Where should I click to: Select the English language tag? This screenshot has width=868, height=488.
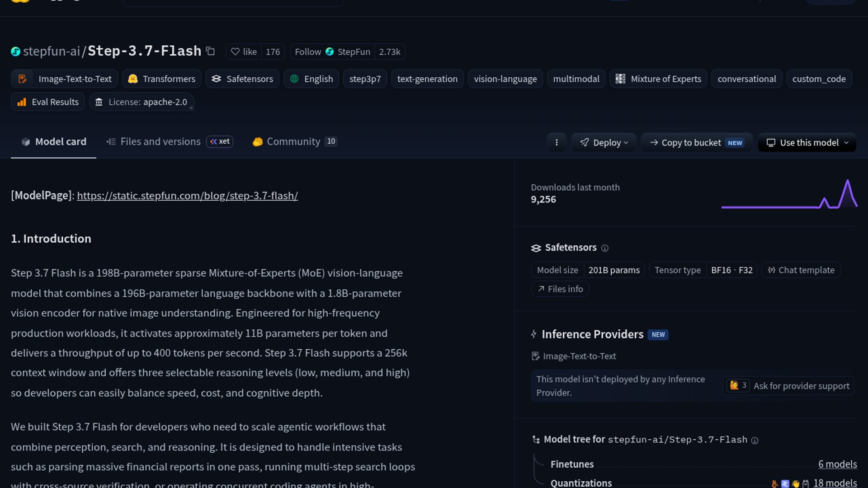[311, 79]
